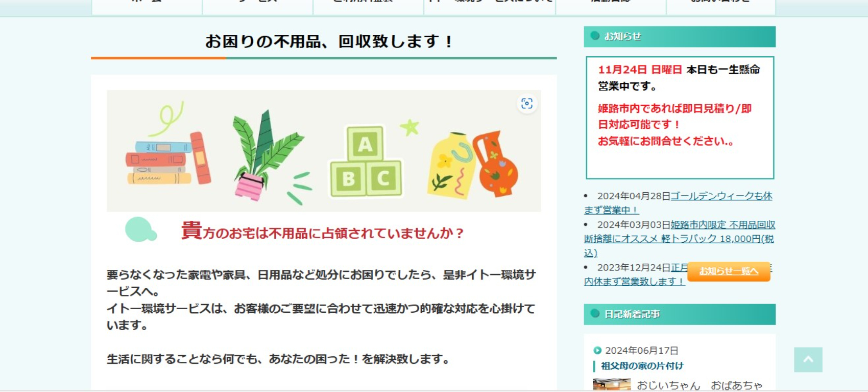Click the green circle bullet in the お知らせ header
The image size is (868, 392).
point(594,36)
